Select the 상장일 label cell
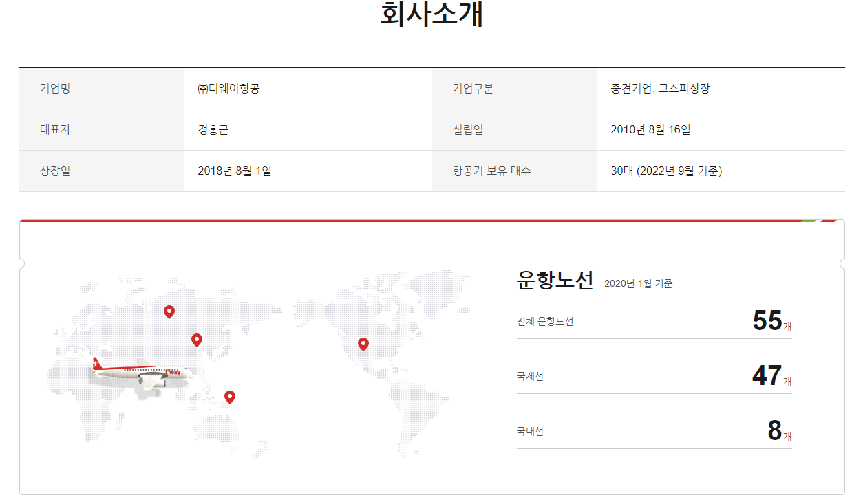 (102, 171)
